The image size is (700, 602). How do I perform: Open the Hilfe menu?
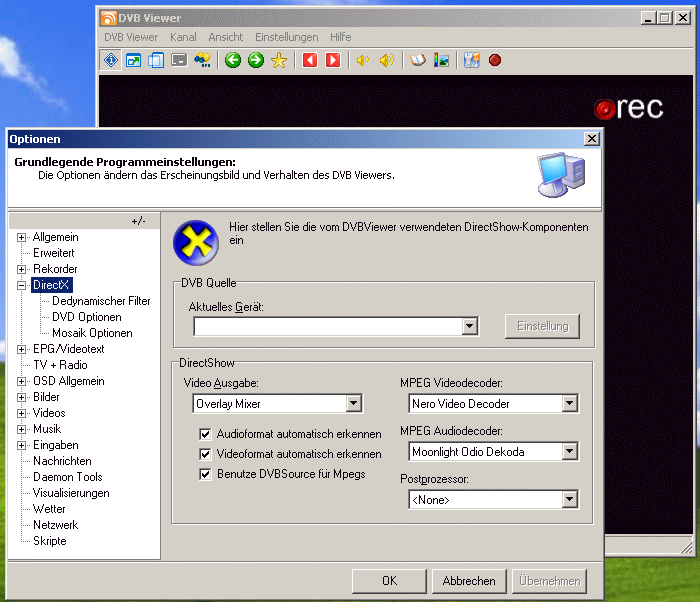coord(341,37)
